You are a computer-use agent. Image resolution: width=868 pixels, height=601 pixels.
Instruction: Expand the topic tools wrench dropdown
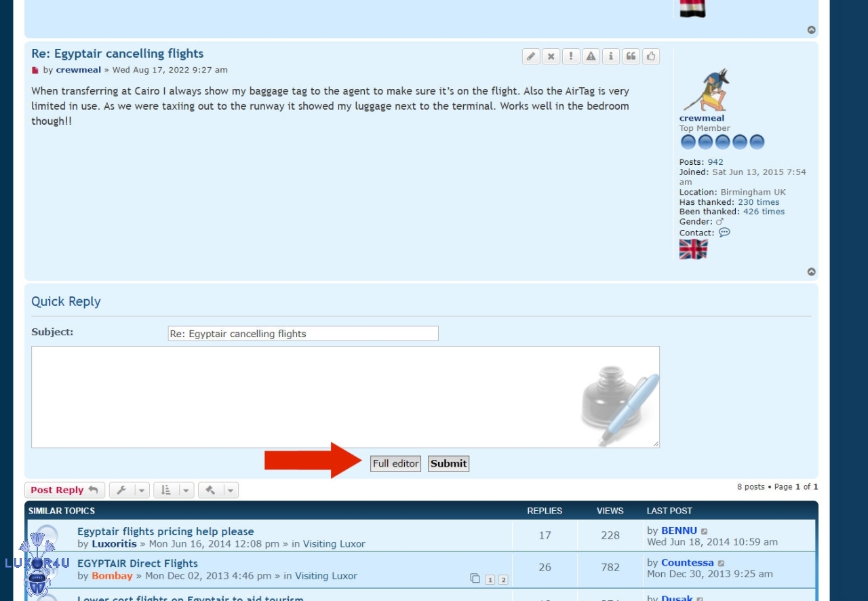tap(130, 490)
